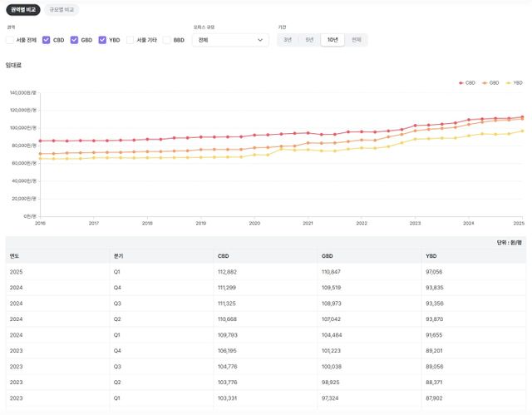
Task: Uncheck the GBD region checkbox
Action: 75,40
